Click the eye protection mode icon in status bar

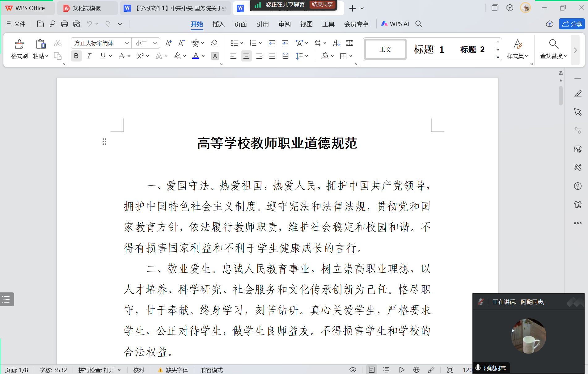point(353,370)
